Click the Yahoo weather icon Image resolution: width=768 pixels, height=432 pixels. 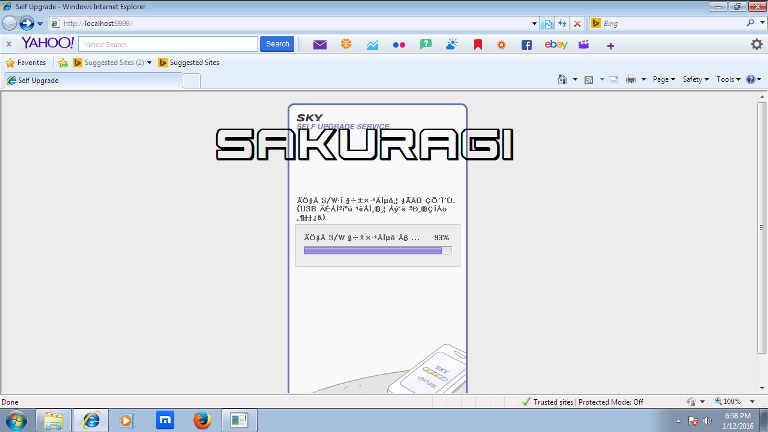coord(452,44)
